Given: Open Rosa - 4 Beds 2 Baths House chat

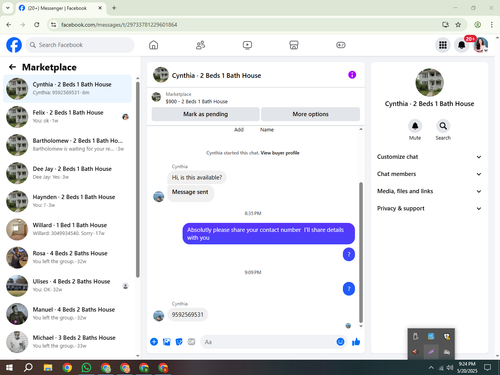Looking at the screenshot, I should (x=68, y=257).
